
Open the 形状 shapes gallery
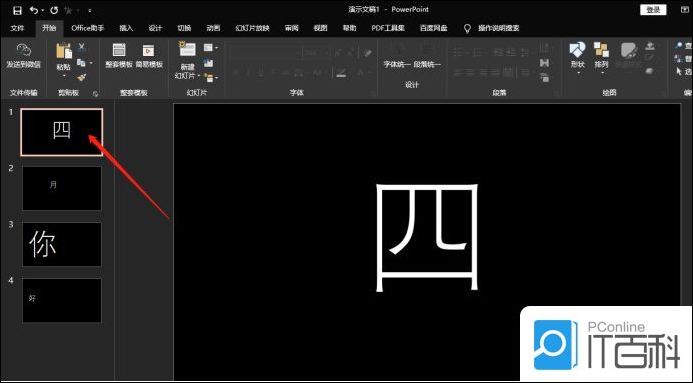(x=578, y=57)
